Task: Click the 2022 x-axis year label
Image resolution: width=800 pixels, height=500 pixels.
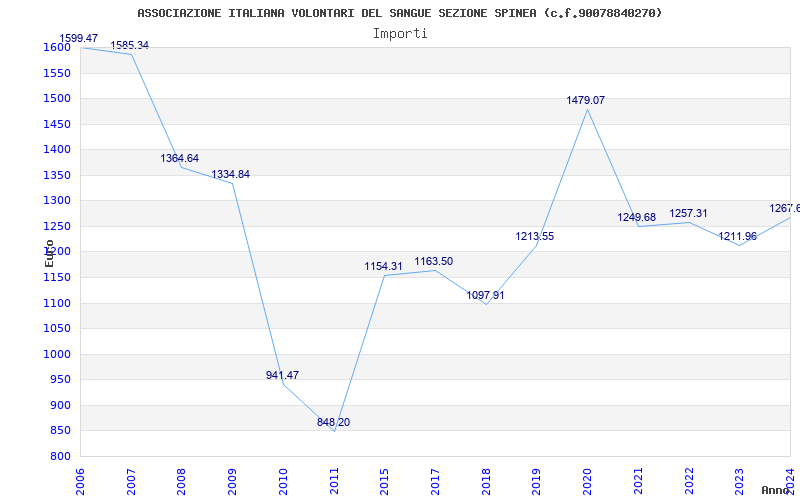Action: 689,482
